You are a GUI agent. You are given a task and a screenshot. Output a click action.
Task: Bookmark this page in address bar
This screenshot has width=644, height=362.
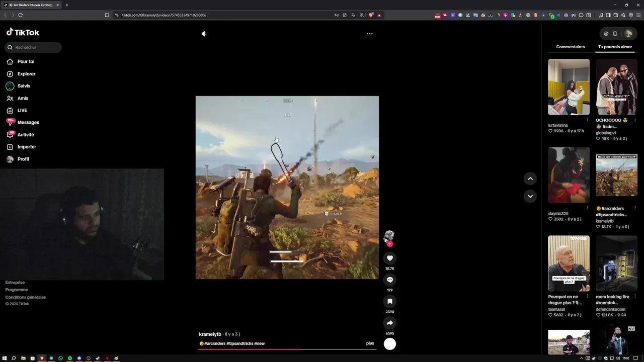point(107,15)
